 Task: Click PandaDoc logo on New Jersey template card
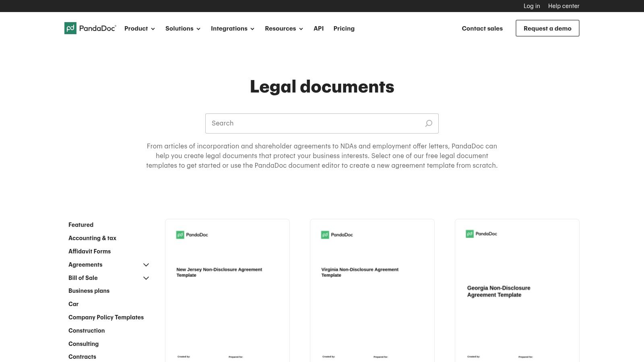click(x=192, y=235)
